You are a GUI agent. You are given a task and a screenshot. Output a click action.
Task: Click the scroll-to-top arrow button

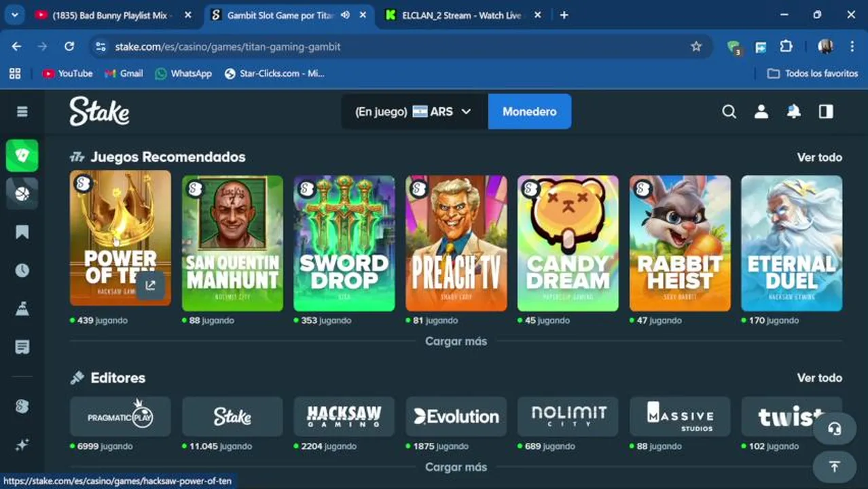(x=835, y=466)
